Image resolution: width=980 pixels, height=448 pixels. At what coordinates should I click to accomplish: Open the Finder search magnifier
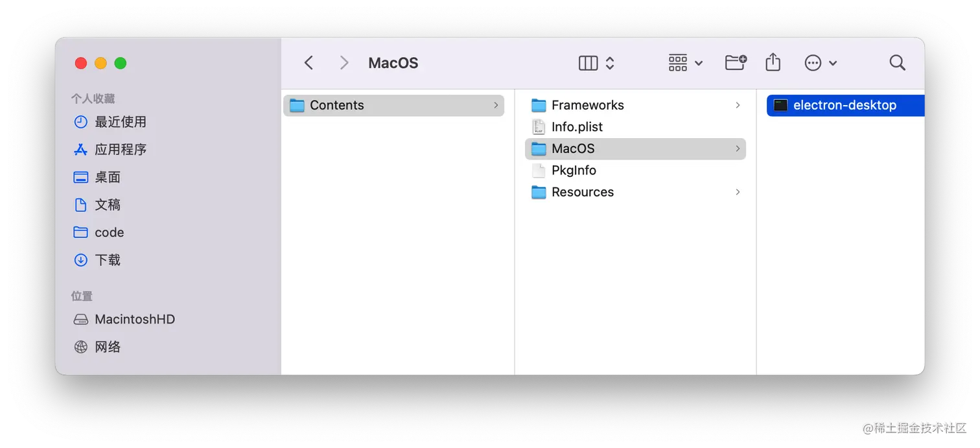click(x=897, y=63)
